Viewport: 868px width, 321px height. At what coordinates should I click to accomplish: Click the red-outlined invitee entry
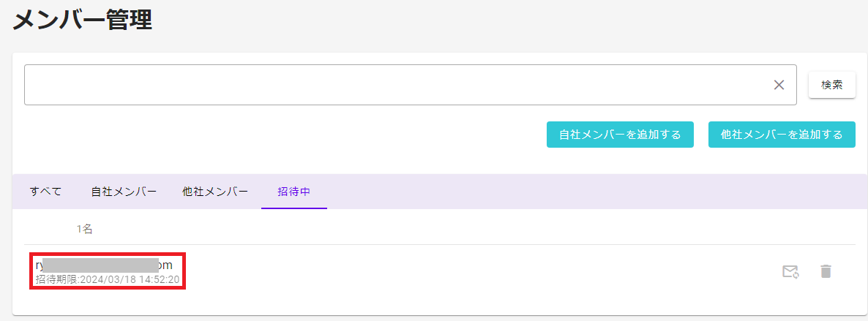click(x=108, y=271)
